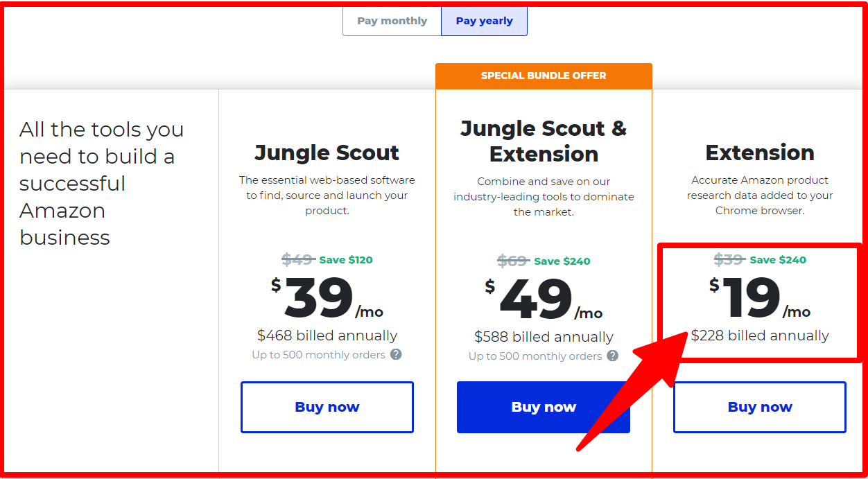Click the $49/mo bundle price
Screen dimensions: 868x479
(x=544, y=301)
